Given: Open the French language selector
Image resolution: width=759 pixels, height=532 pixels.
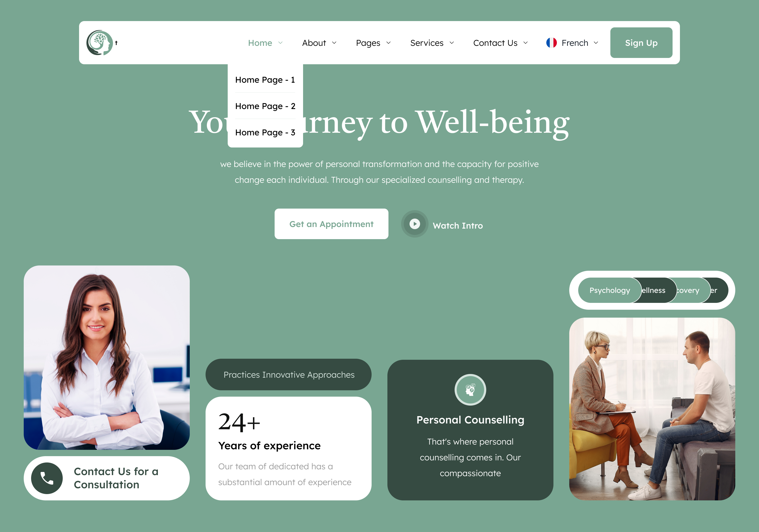Looking at the screenshot, I should click(572, 43).
